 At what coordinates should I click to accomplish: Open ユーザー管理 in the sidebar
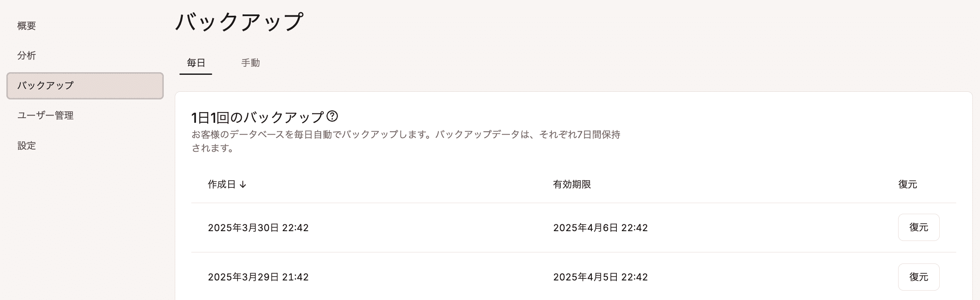(x=45, y=116)
